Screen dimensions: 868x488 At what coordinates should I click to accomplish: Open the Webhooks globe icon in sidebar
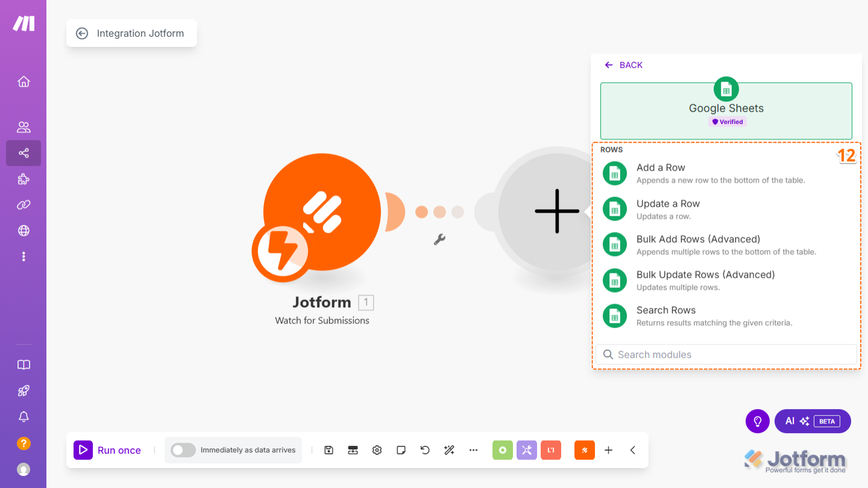click(x=24, y=231)
